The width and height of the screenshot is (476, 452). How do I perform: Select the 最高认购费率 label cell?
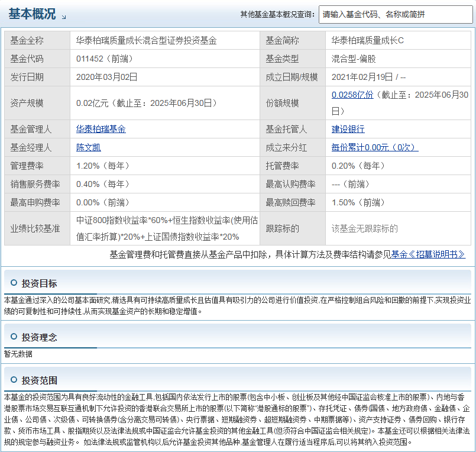tap(293, 184)
